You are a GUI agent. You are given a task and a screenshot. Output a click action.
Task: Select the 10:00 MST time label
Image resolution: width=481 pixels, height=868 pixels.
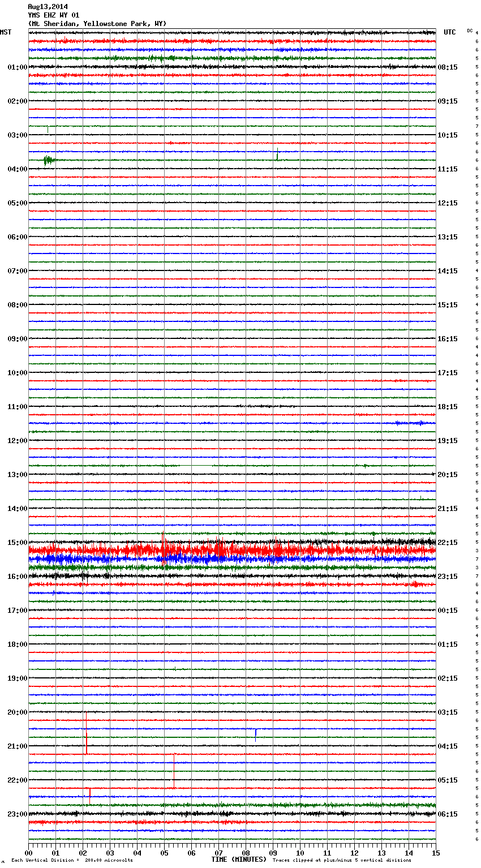click(18, 373)
